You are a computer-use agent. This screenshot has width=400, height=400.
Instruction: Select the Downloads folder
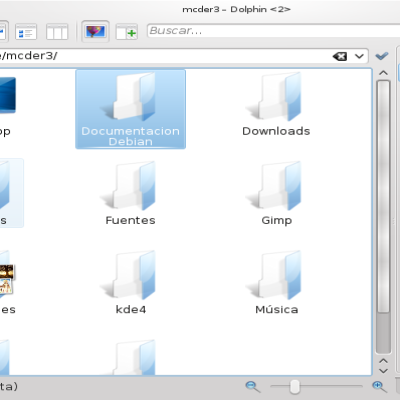tap(276, 104)
